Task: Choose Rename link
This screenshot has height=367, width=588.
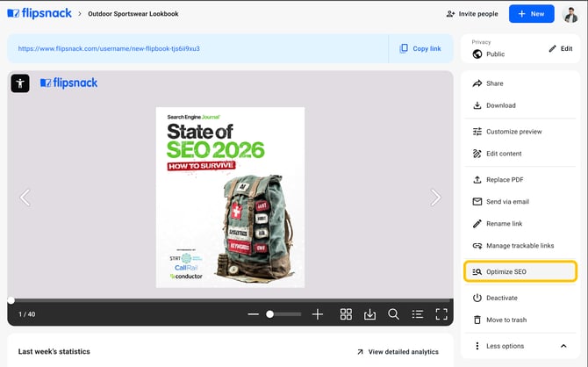Action: pyautogui.click(x=520, y=224)
